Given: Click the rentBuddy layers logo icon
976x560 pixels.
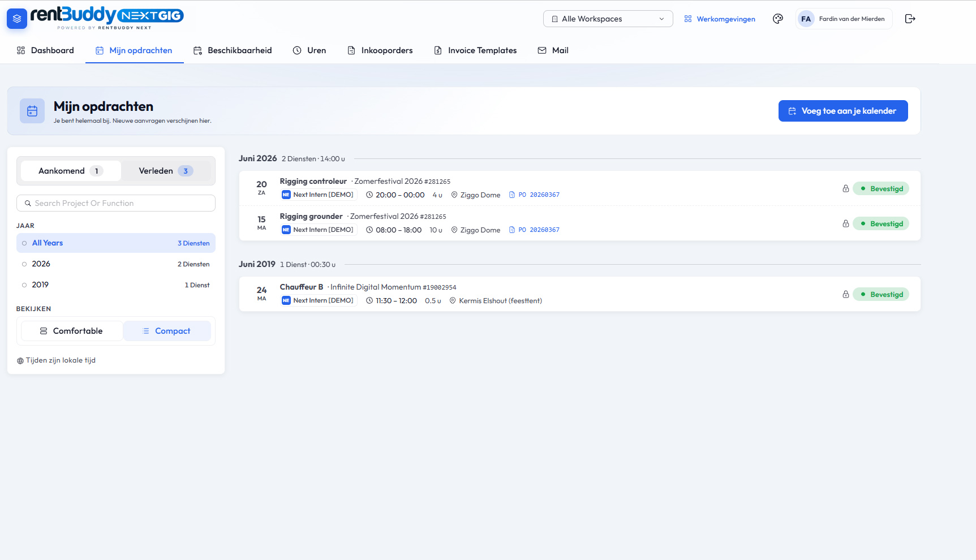Looking at the screenshot, I should point(17,19).
